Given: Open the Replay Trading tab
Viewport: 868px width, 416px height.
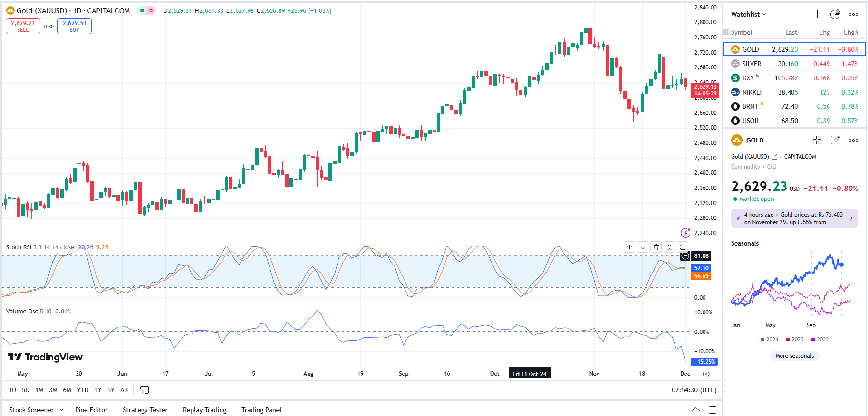Looking at the screenshot, I should pos(204,410).
